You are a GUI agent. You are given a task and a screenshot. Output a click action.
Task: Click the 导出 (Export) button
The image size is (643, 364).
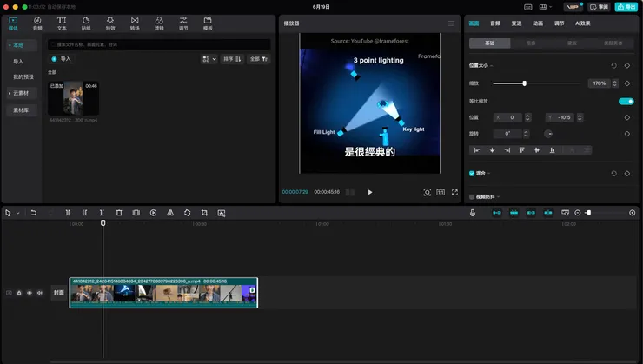[626, 6]
